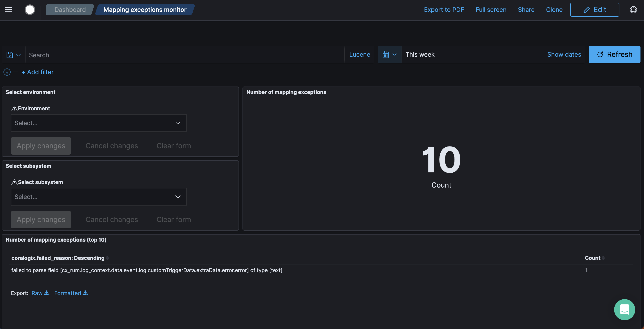This screenshot has height=329, width=644.
Task: Click the Refresh button
Action: (x=614, y=54)
